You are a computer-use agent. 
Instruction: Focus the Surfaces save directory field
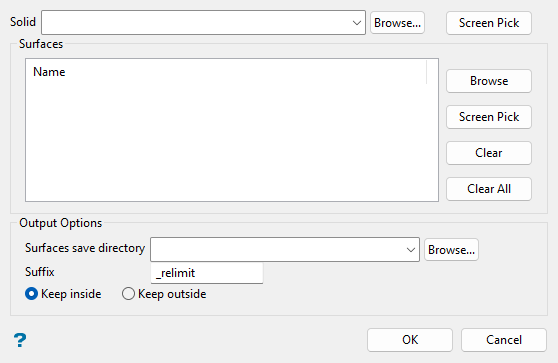(x=285, y=250)
